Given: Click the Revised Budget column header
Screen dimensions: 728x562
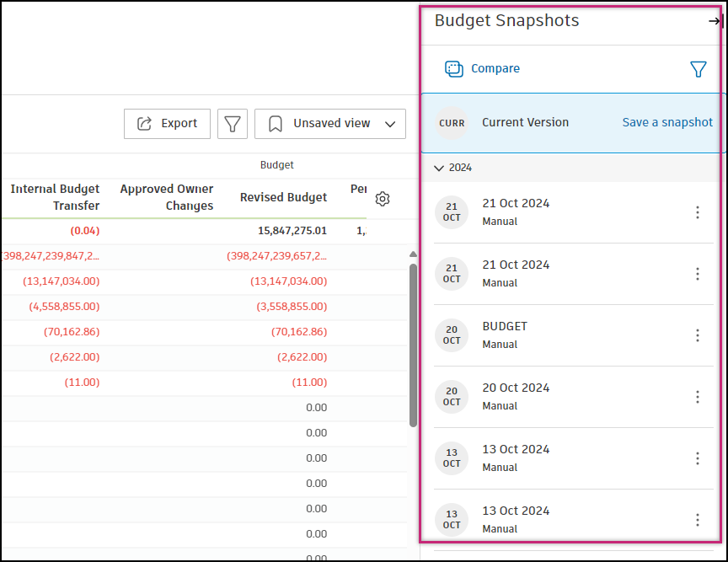Looking at the screenshot, I should pos(283,197).
